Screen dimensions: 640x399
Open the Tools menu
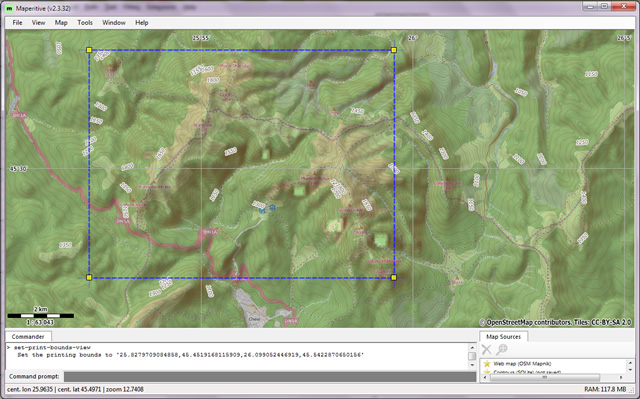(85, 22)
